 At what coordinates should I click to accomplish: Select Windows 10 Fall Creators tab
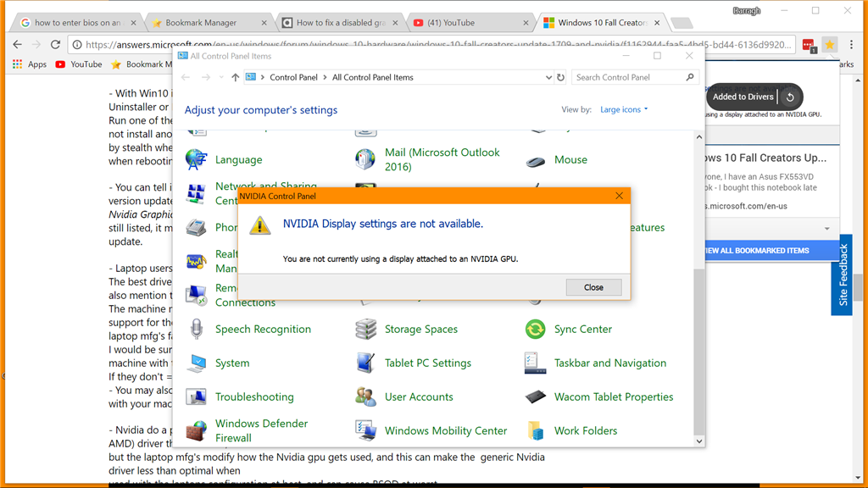point(601,23)
